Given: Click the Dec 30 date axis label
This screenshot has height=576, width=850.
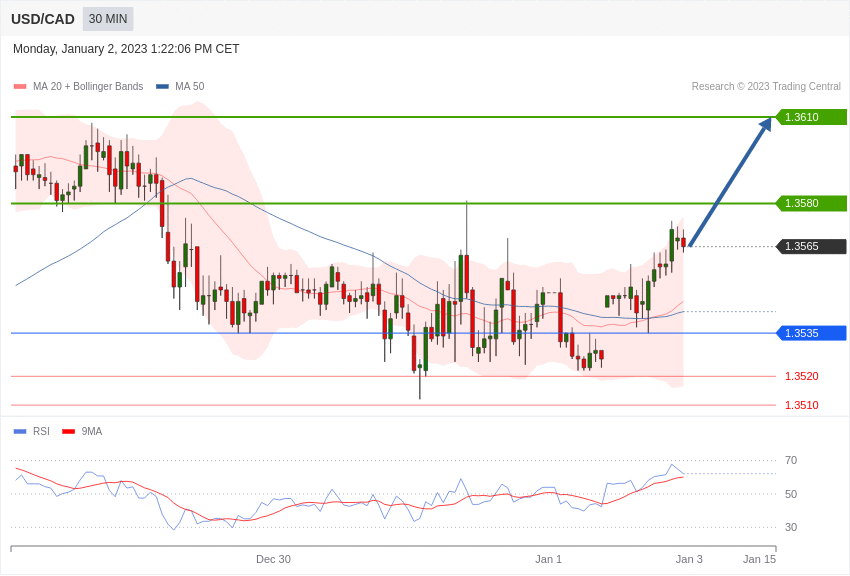Looking at the screenshot, I should pos(273,559).
